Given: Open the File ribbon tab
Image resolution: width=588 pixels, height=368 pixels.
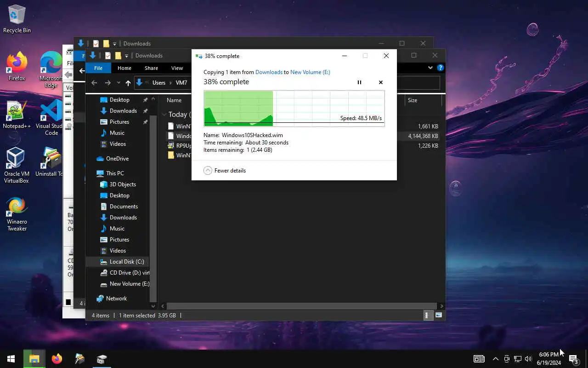Looking at the screenshot, I should (x=98, y=68).
